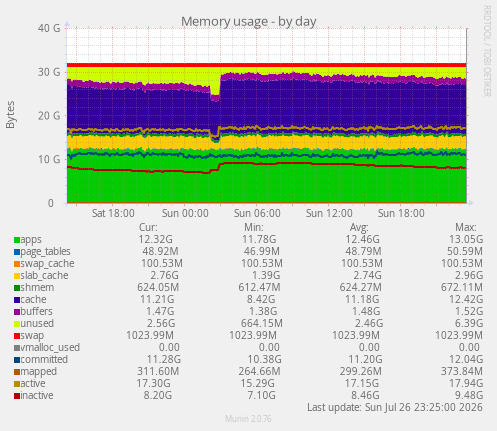Click the buffers current value '1.47G'

(160, 312)
